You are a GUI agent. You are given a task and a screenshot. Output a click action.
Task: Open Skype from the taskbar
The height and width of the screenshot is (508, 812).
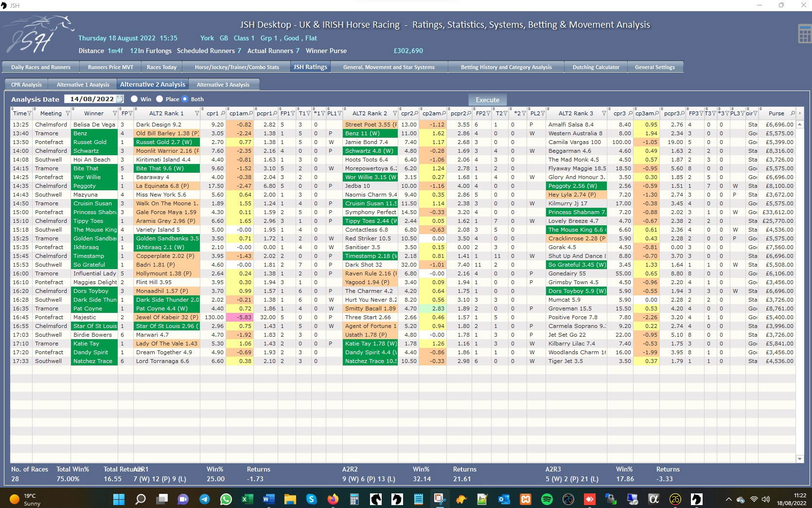point(311,499)
